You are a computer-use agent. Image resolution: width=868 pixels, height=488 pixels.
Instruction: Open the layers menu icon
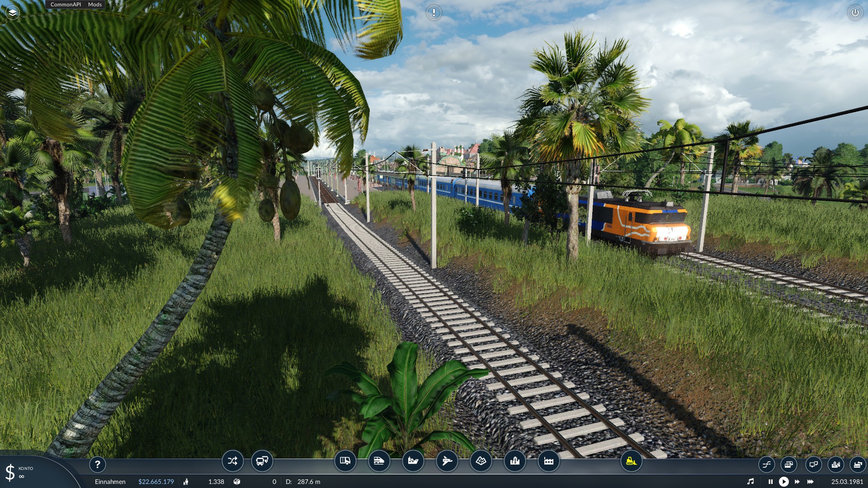tap(12, 13)
